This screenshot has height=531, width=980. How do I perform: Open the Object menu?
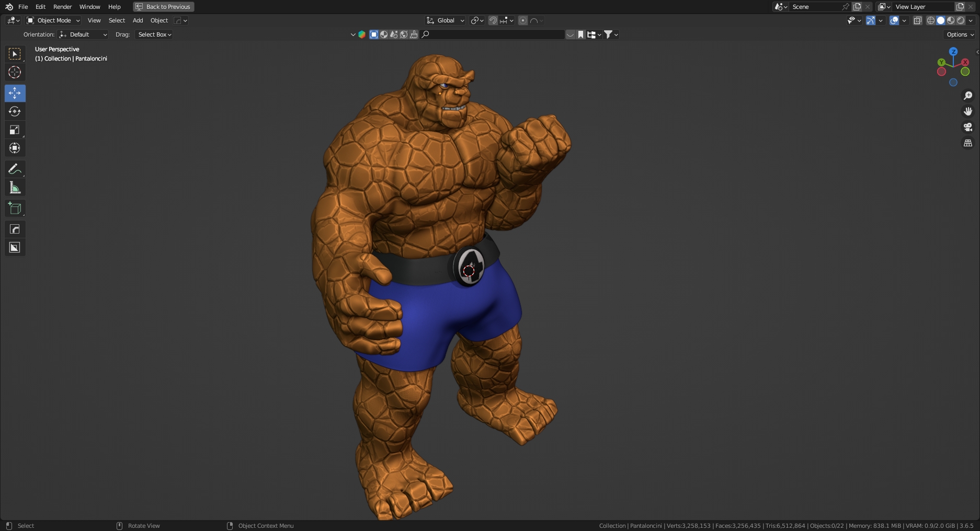coord(159,20)
